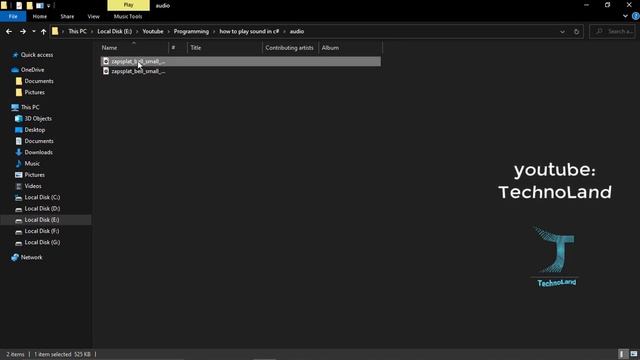Select the Play contextual tab
Screen dimensions: 640x360
(x=129, y=5)
